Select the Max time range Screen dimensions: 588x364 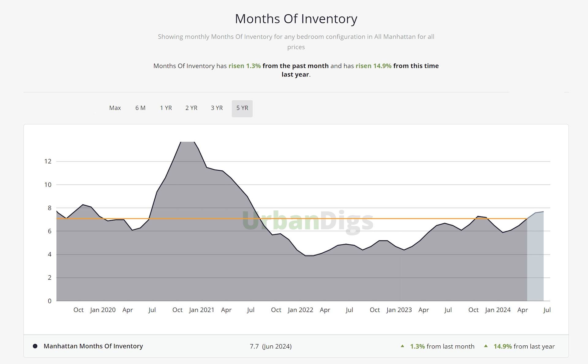tap(115, 108)
